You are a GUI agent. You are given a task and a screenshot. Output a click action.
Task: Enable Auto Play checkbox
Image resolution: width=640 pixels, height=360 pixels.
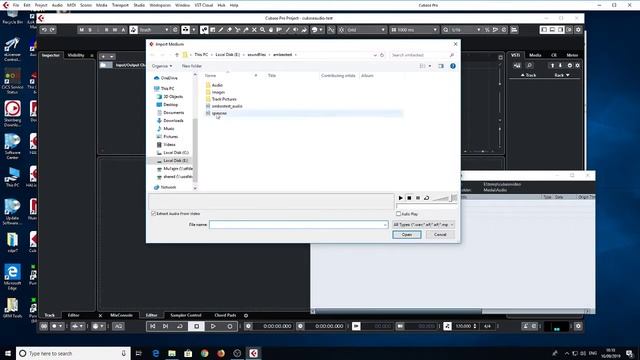click(x=398, y=214)
